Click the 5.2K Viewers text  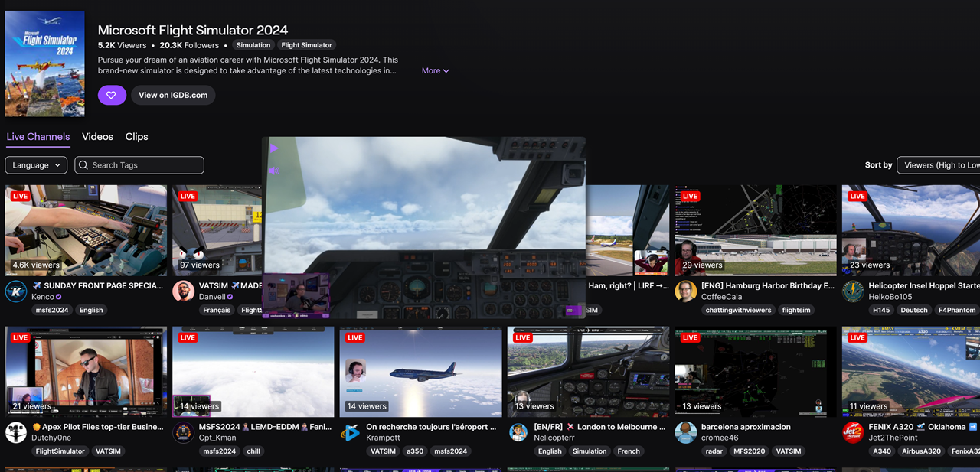[122, 45]
